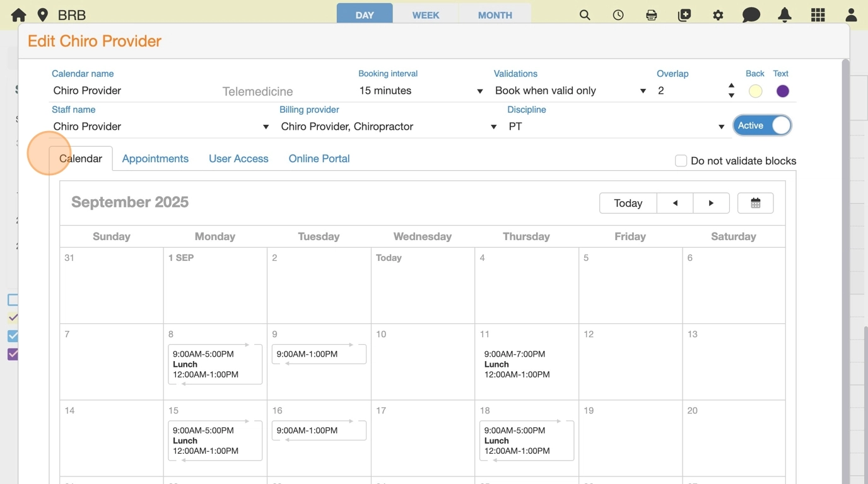Click the clock history icon

[618, 15]
